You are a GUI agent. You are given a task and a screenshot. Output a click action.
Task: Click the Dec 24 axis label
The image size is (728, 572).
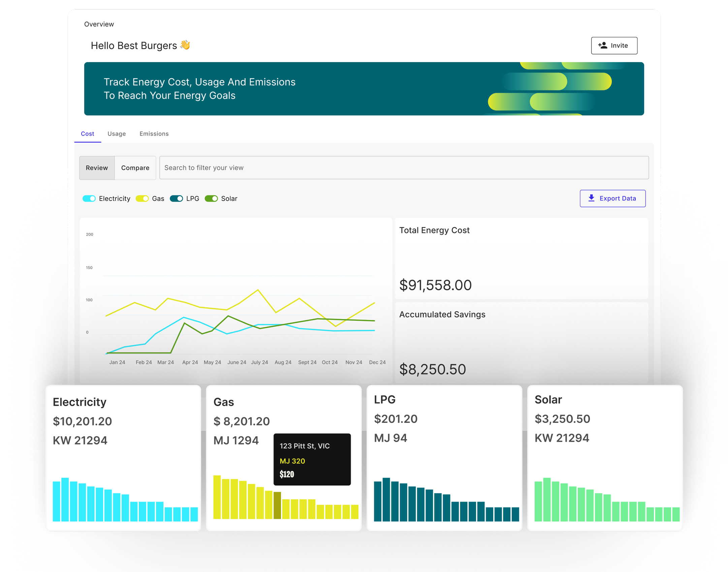point(377,362)
